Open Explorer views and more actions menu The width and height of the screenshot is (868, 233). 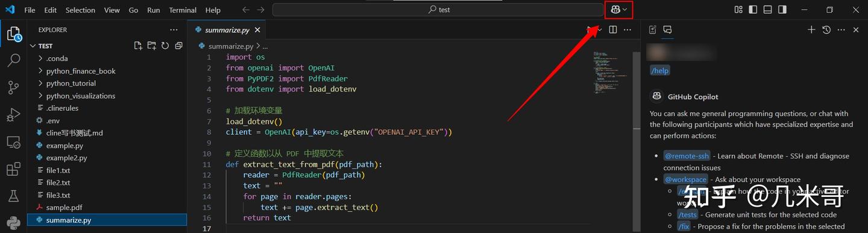pos(174,30)
